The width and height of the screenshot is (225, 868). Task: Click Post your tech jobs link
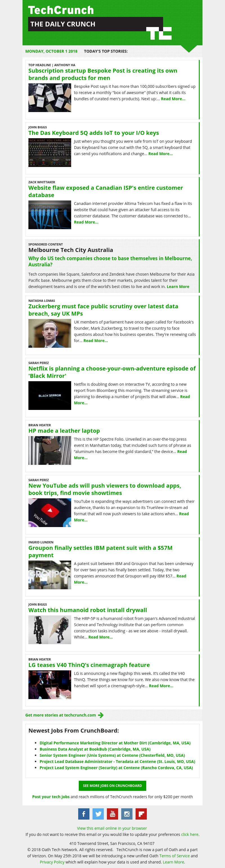(x=51, y=796)
